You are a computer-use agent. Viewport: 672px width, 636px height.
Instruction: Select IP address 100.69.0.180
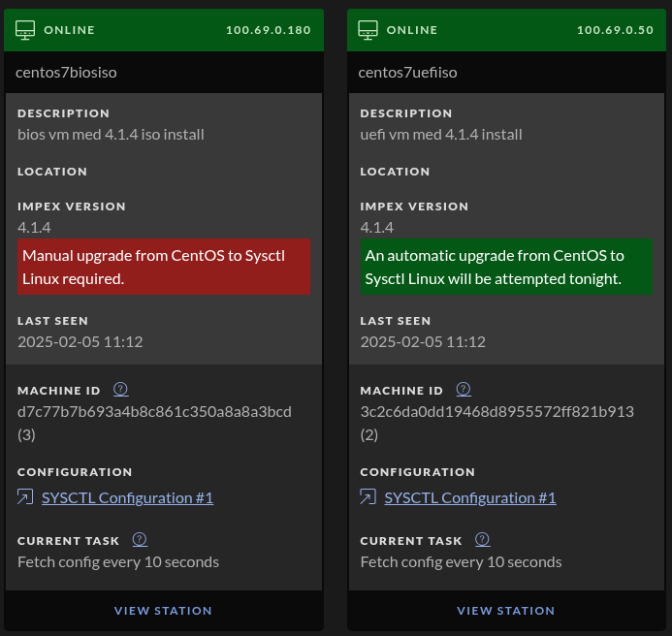point(269,30)
